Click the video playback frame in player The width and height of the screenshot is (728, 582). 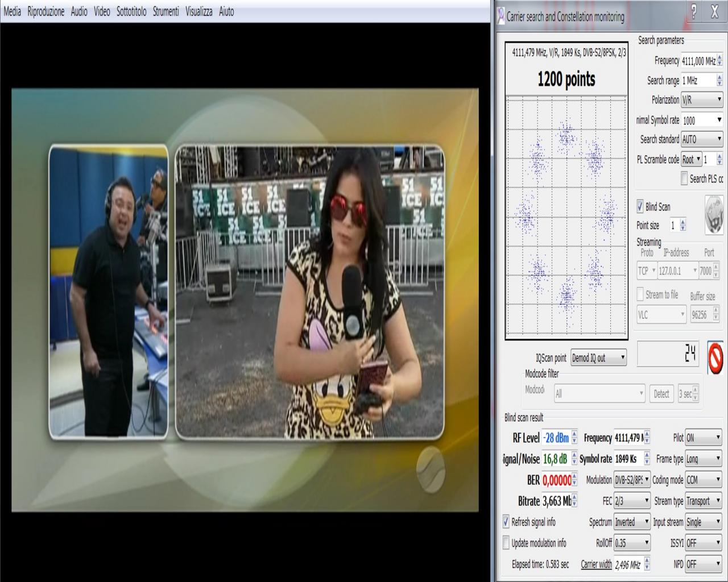tap(245, 300)
